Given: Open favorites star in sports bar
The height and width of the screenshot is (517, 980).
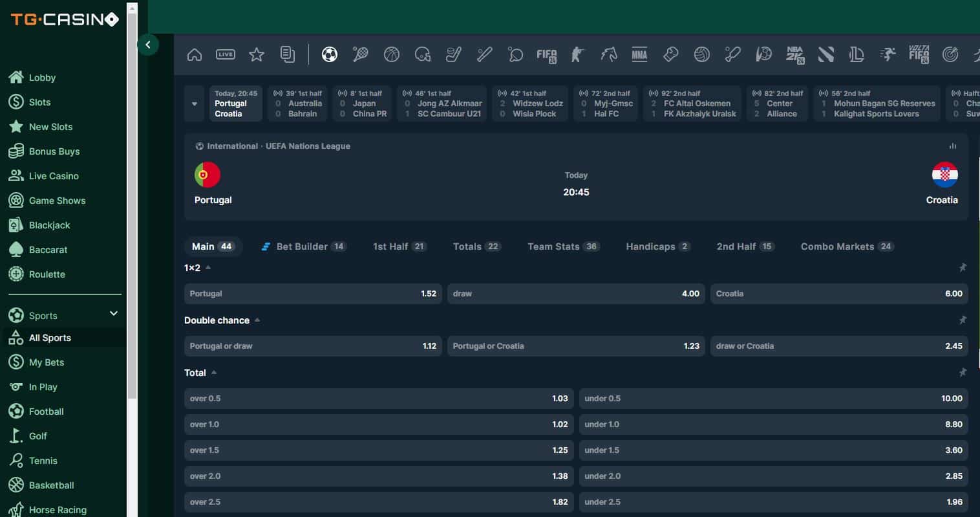Looking at the screenshot, I should (257, 54).
